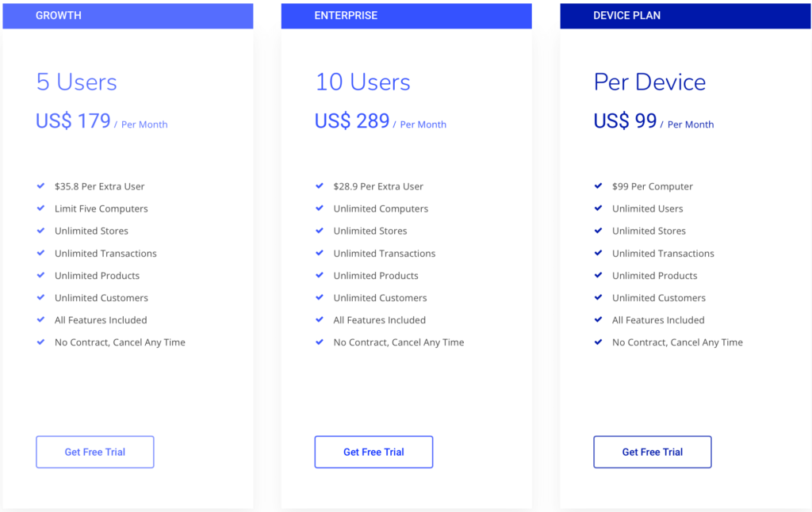This screenshot has height=512, width=812.
Task: Select the DEVICE PLAN header
Action: (x=686, y=16)
